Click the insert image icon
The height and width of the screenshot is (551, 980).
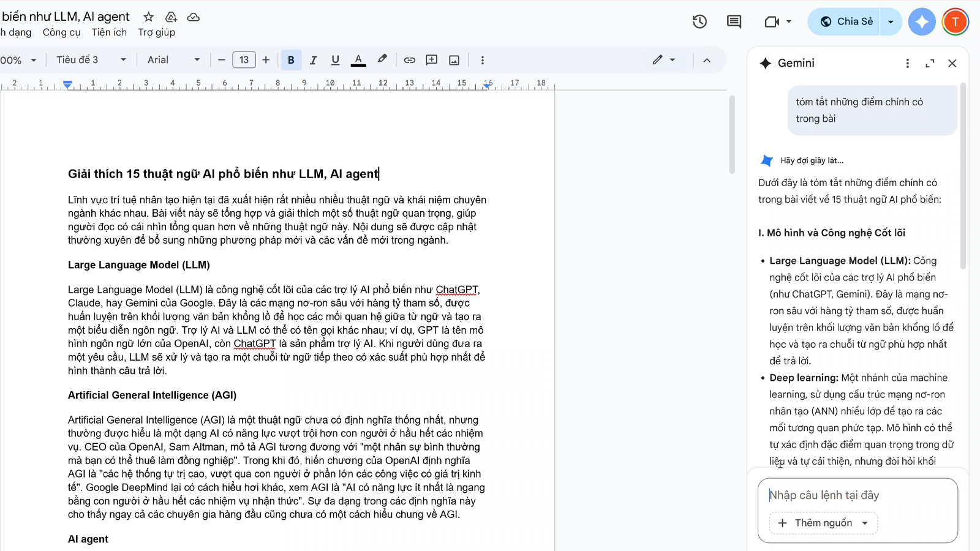[x=454, y=60]
